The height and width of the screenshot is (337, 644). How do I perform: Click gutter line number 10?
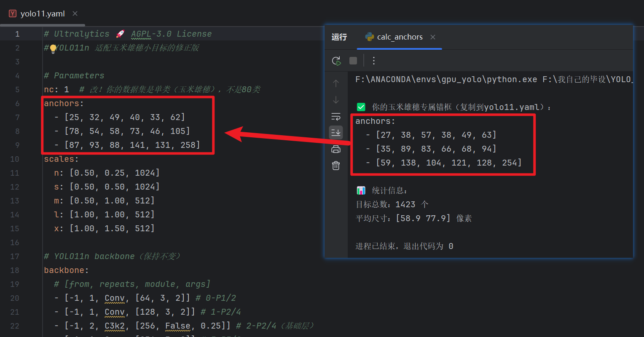15,159
